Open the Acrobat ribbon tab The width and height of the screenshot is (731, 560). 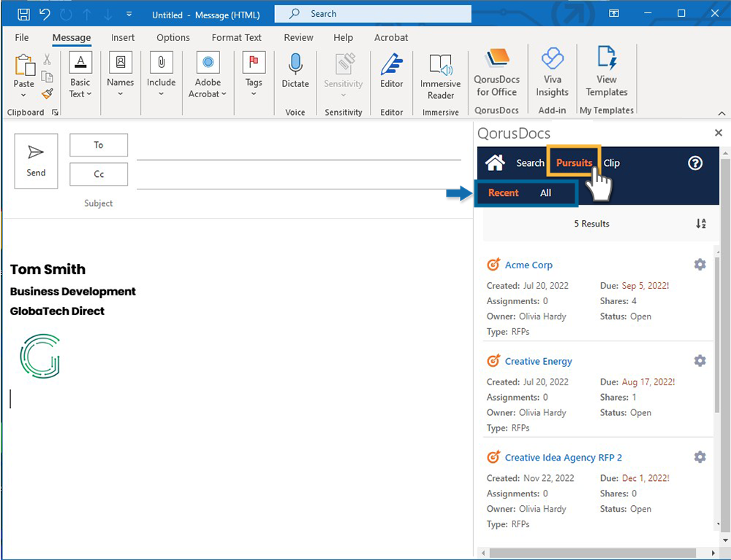[x=391, y=38]
